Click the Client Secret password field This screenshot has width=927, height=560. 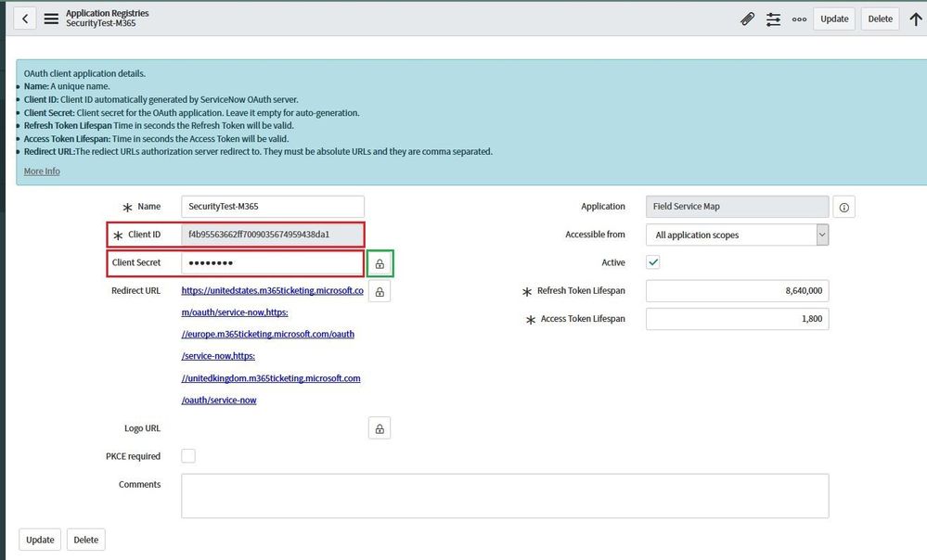click(273, 262)
